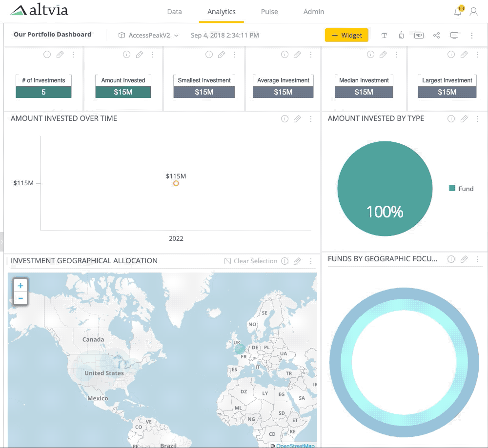Click the 100% Fund pie slice

385,188
